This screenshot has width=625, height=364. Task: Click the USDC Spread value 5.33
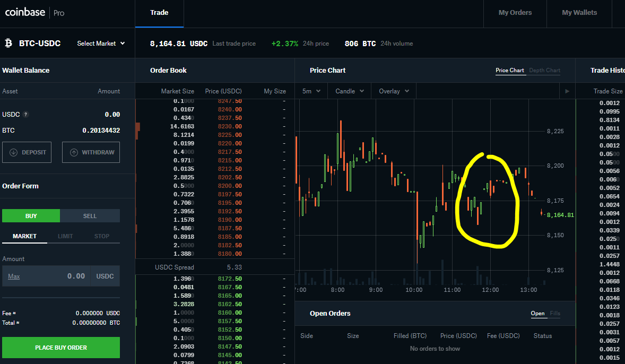[x=235, y=267]
